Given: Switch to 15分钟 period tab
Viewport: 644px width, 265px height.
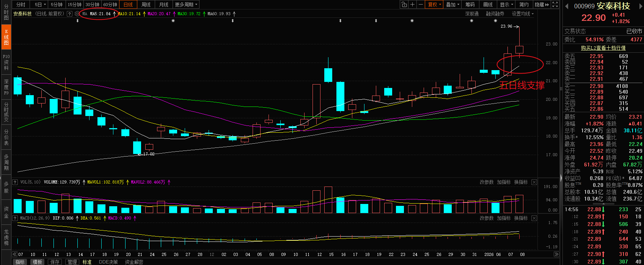Looking at the screenshot, I should click(x=74, y=5).
